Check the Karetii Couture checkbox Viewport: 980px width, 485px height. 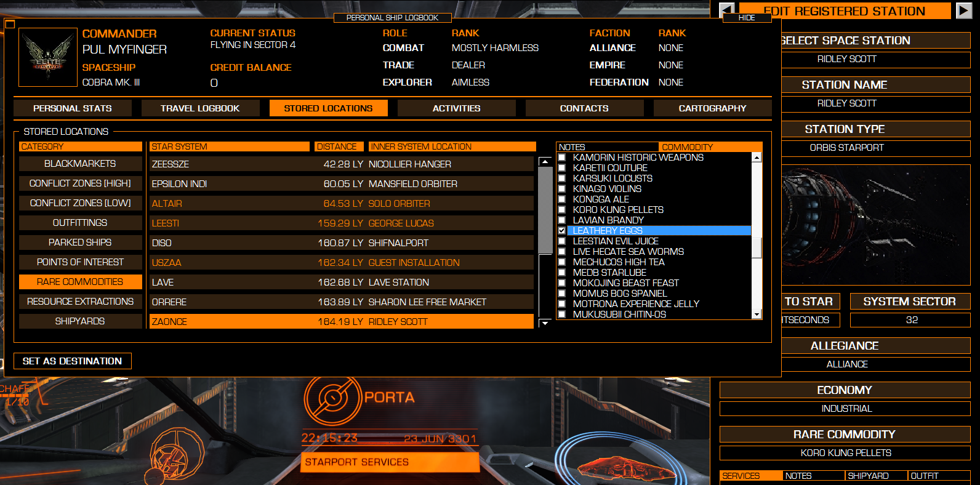(561, 168)
